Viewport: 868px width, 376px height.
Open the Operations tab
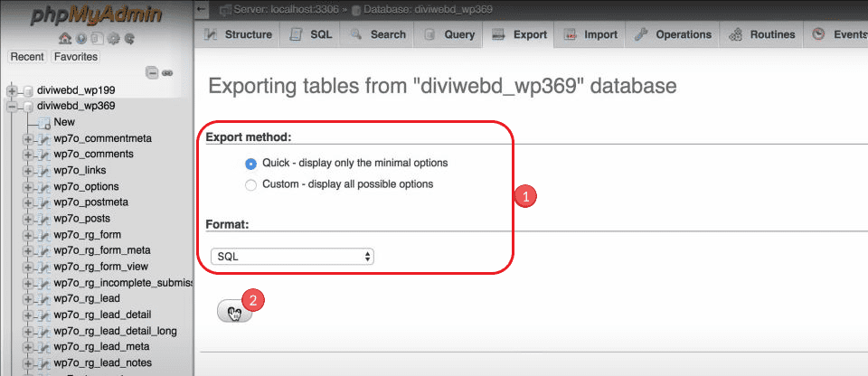point(673,35)
